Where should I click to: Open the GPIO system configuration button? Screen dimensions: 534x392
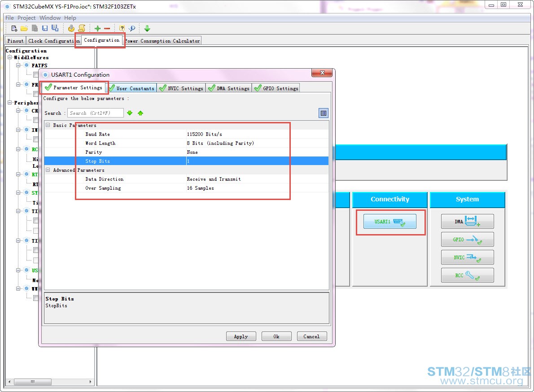coord(467,239)
